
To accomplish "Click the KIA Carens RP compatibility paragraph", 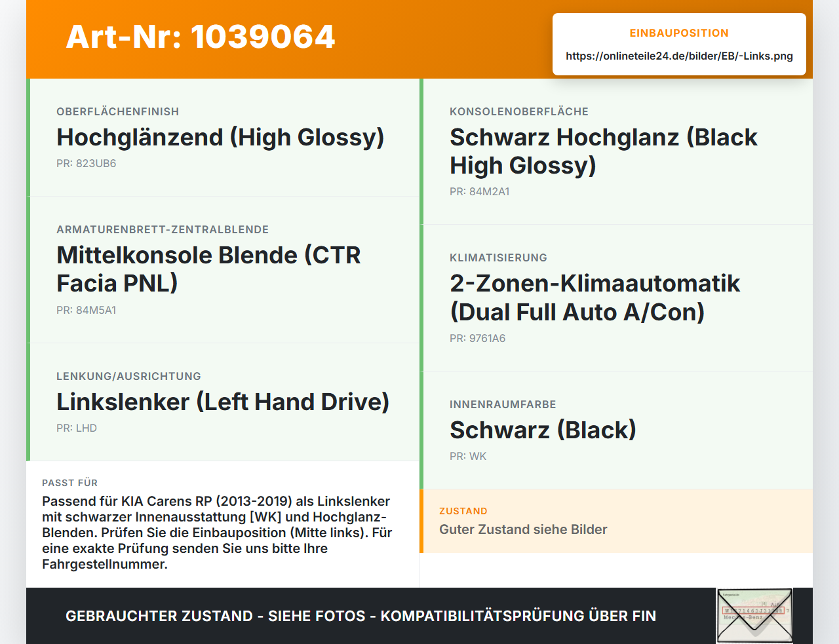I will tap(217, 533).
